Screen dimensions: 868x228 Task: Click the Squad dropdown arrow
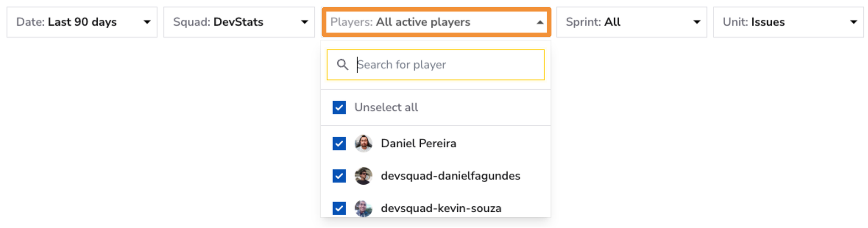click(x=304, y=22)
